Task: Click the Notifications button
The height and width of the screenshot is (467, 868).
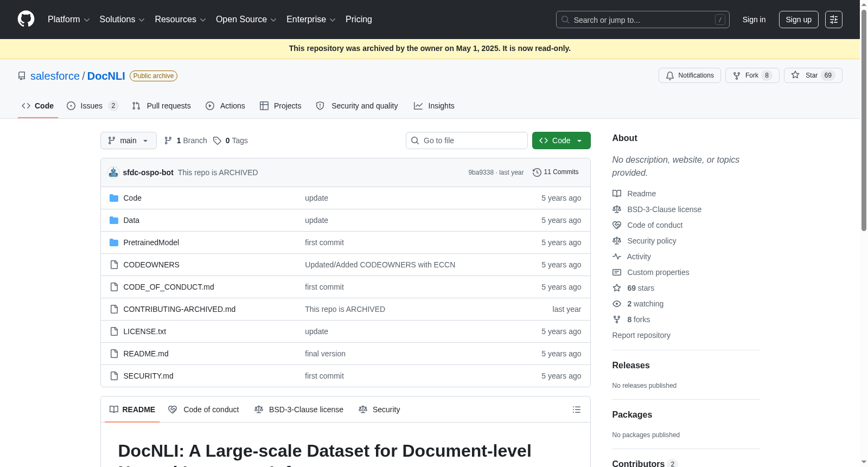Action: pyautogui.click(x=690, y=75)
